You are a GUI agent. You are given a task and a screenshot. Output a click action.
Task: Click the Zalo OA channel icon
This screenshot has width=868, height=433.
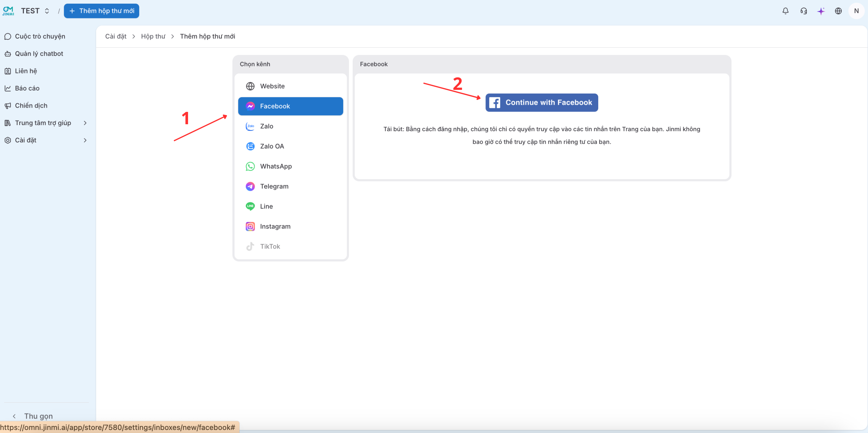(250, 146)
